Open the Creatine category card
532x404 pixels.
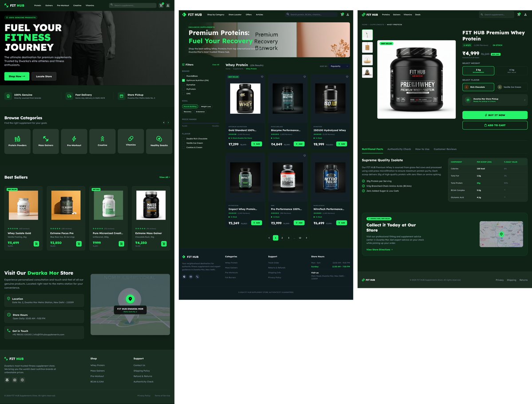click(x=102, y=141)
